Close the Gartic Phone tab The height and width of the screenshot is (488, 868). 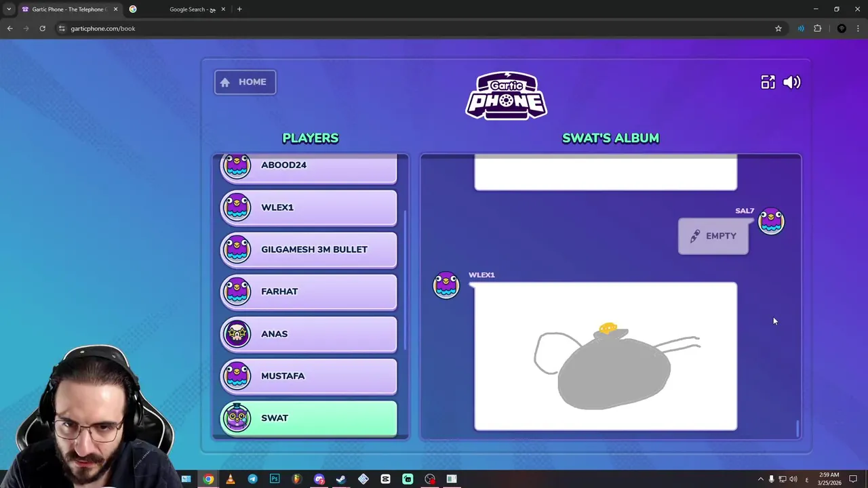115,9
